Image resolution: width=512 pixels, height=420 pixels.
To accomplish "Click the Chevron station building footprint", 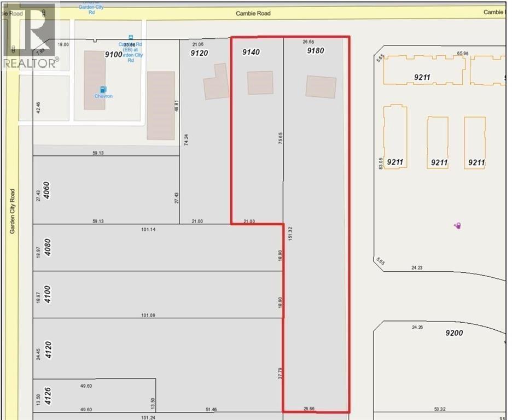I will 95,80.
